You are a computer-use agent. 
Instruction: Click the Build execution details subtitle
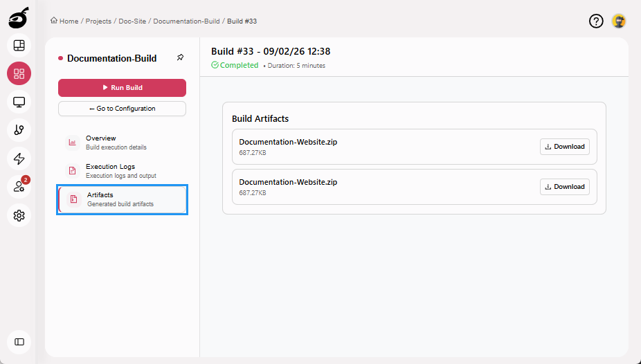[116, 147]
